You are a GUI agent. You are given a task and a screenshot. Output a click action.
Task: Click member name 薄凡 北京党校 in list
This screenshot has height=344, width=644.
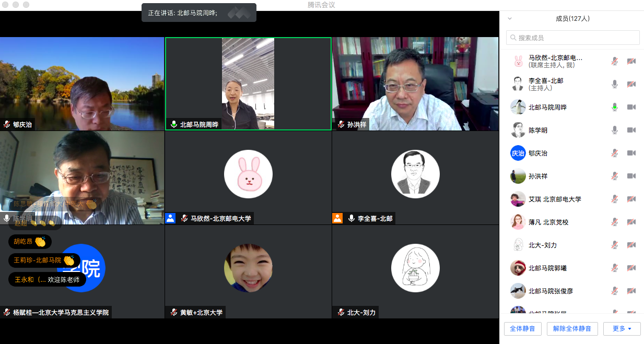pos(548,222)
